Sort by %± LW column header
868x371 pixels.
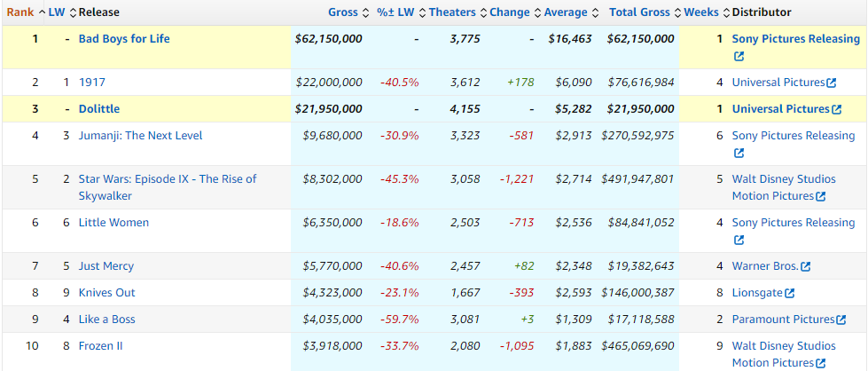pos(395,12)
